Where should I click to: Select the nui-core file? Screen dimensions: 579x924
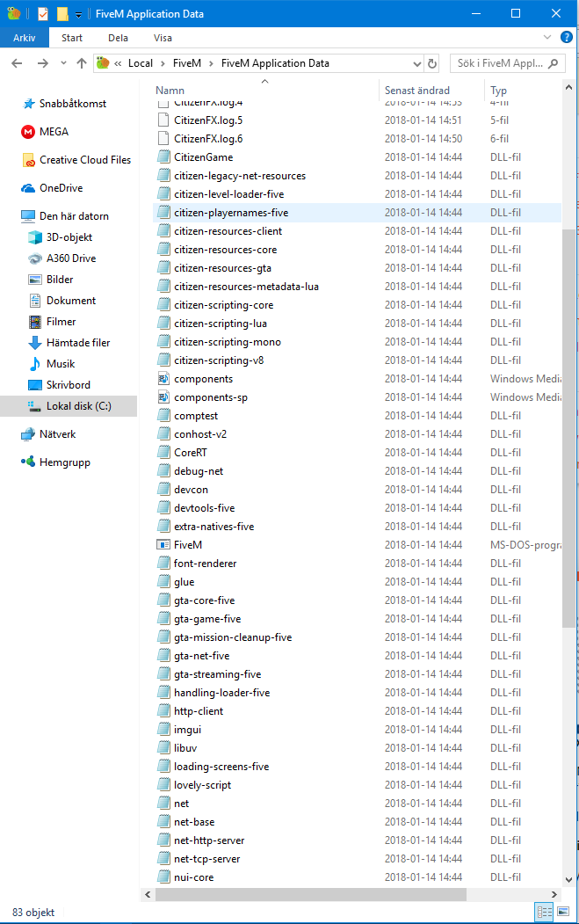click(357, 877)
